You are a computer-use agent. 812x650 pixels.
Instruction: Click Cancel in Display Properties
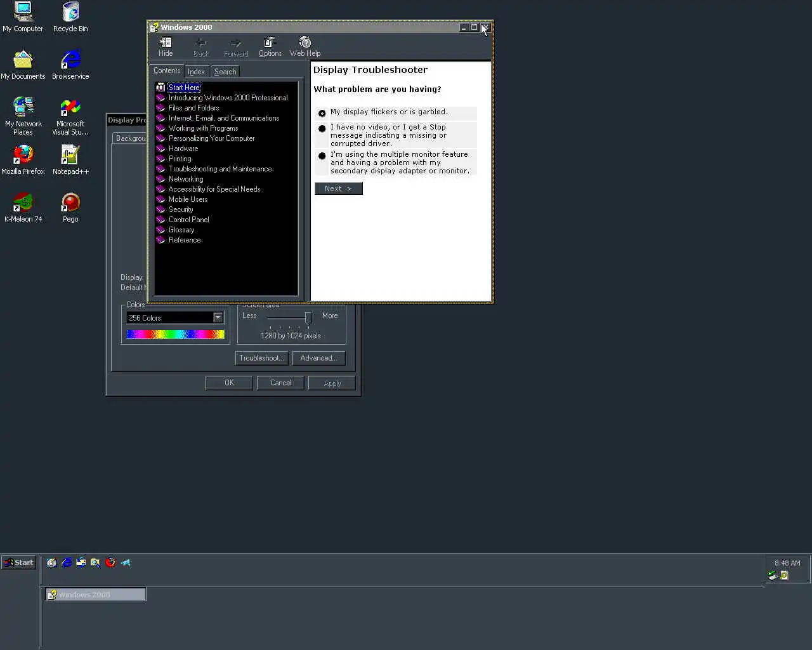click(x=281, y=383)
